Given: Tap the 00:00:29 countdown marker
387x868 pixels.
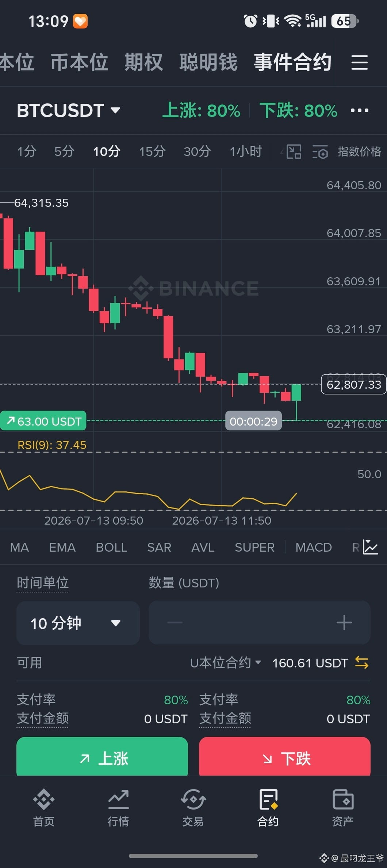Looking at the screenshot, I should tap(253, 421).
